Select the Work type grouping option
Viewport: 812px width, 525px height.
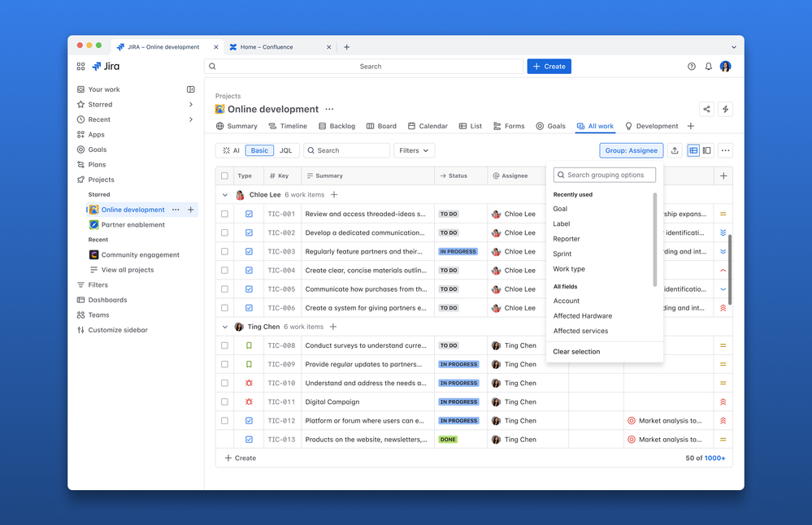pos(569,269)
